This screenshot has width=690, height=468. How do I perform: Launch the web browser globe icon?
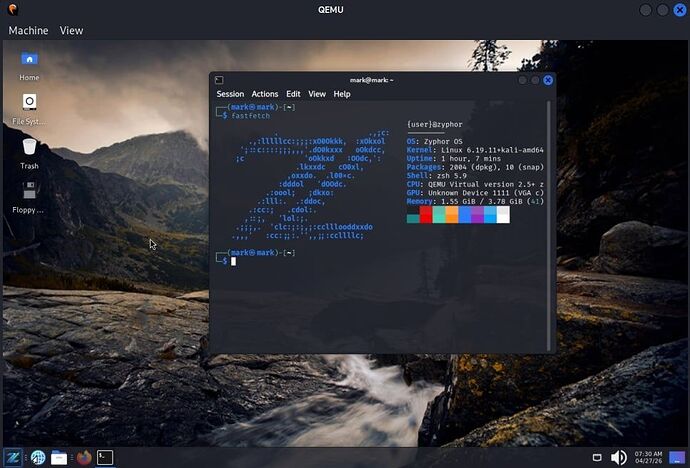click(x=38, y=457)
